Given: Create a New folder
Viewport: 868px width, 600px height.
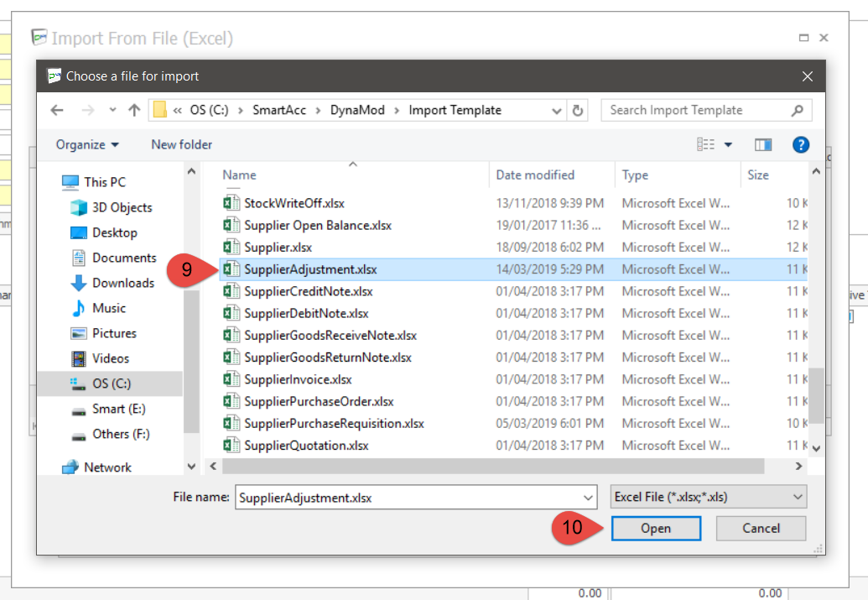Looking at the screenshot, I should (182, 144).
